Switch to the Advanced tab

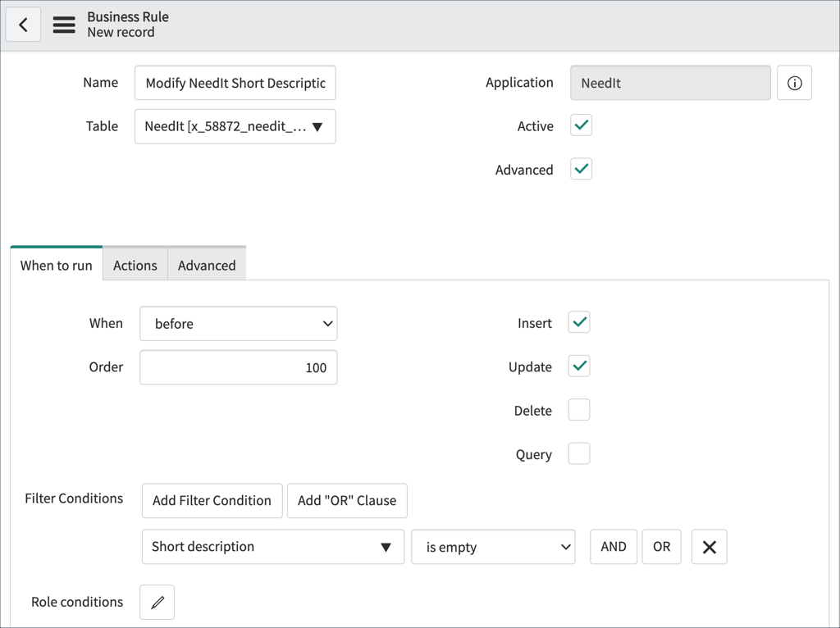[206, 265]
